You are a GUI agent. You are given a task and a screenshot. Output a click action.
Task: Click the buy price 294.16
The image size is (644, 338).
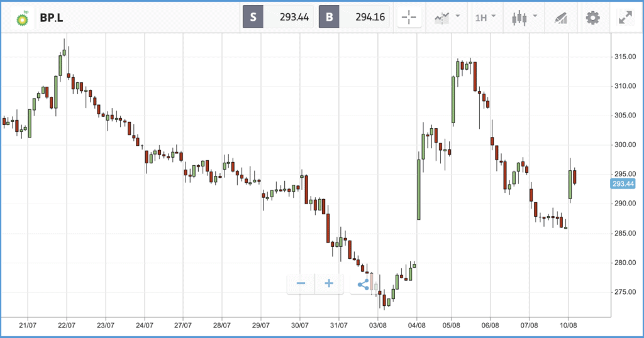point(370,17)
